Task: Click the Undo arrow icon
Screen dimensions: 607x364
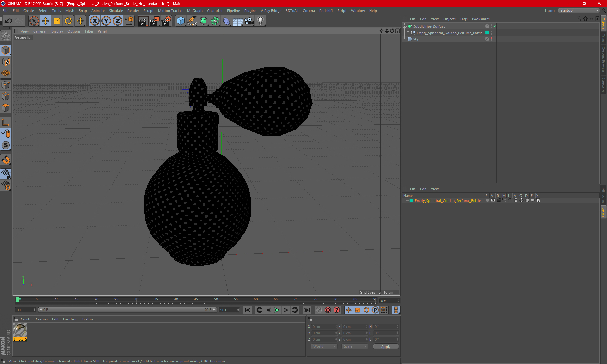Action: point(9,21)
